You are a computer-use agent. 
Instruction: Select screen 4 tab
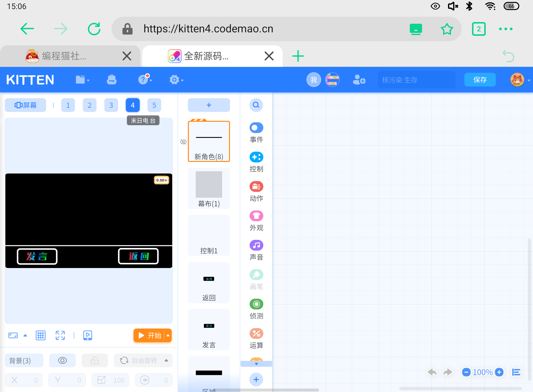tap(133, 105)
